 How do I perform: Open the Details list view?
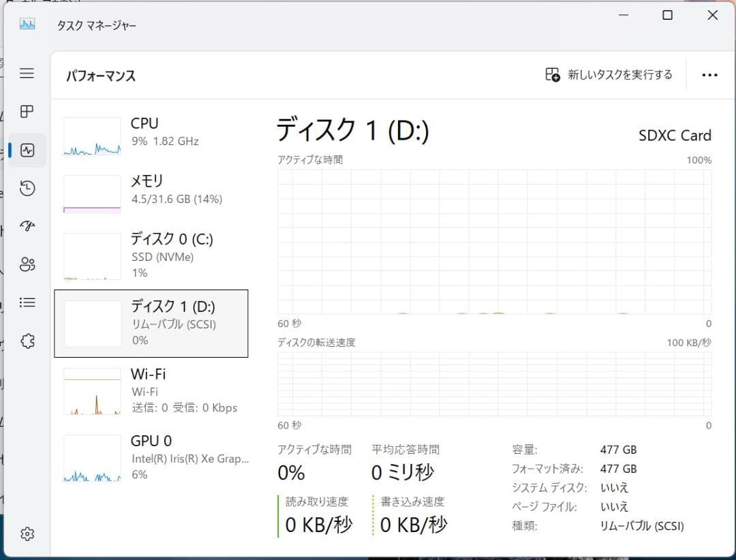(27, 302)
